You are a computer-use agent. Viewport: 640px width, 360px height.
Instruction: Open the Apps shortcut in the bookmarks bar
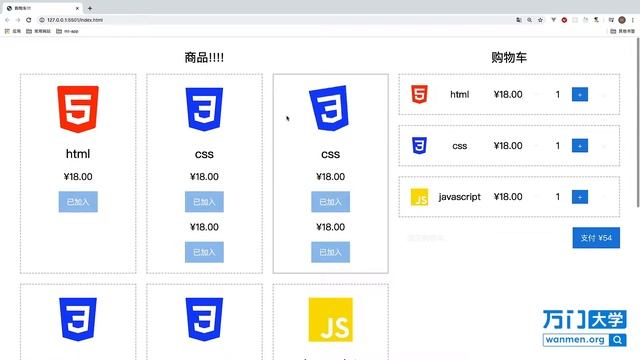pos(13,31)
